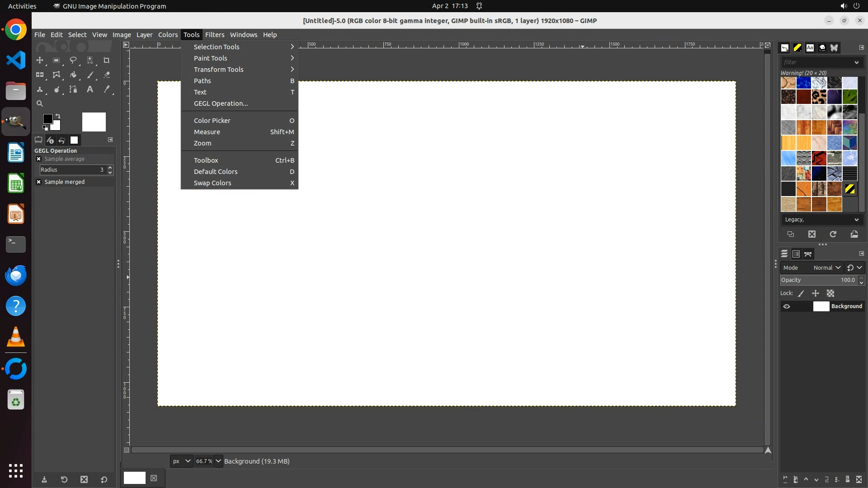
Task: Open the zoom percentage dropdown
Action: point(218,461)
